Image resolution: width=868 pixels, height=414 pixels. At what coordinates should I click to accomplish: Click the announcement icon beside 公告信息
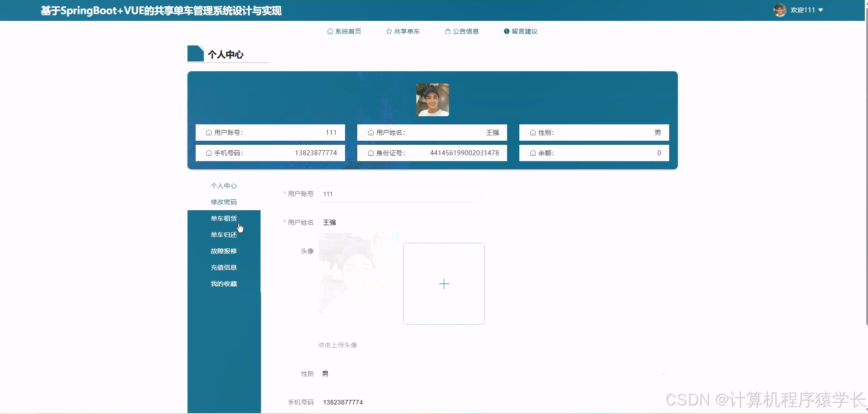(448, 31)
